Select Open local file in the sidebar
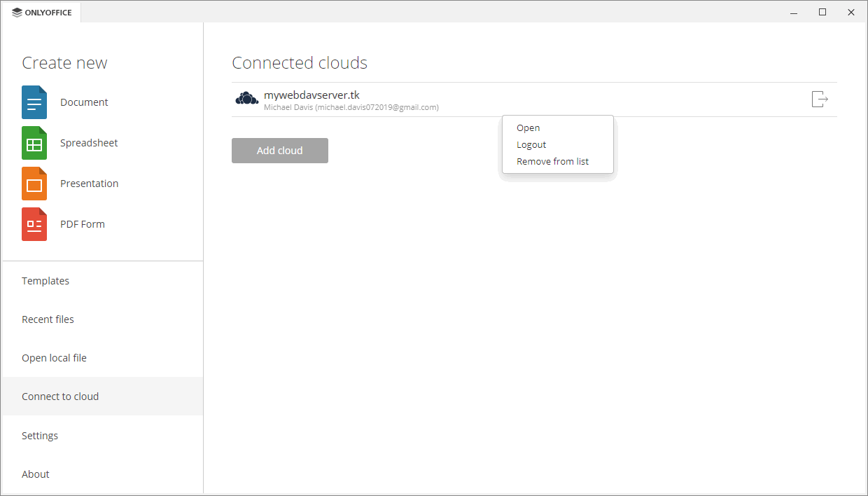Screen dimensions: 868x496 pos(54,357)
